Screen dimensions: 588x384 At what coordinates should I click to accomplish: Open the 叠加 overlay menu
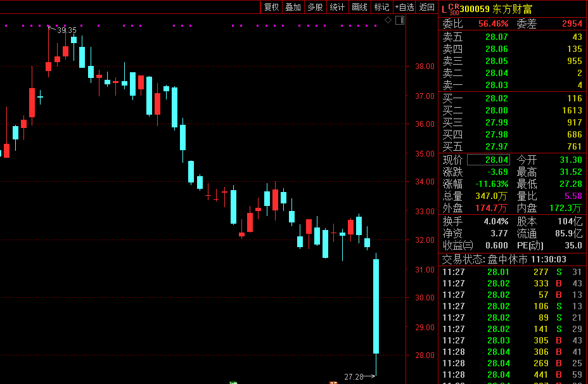293,7
